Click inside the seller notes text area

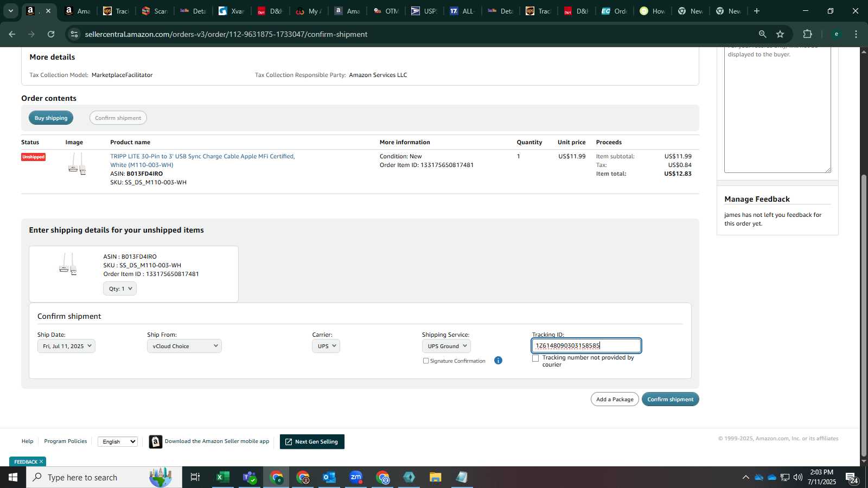click(777, 110)
